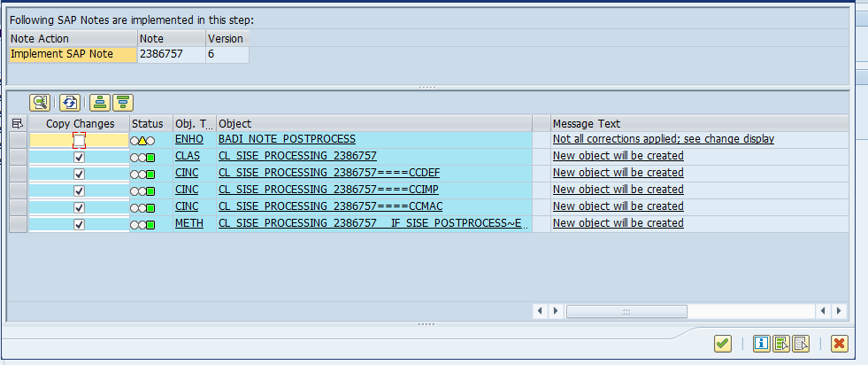The width and height of the screenshot is (868, 365).
Task: Click the Message Text column header
Action: (x=699, y=123)
